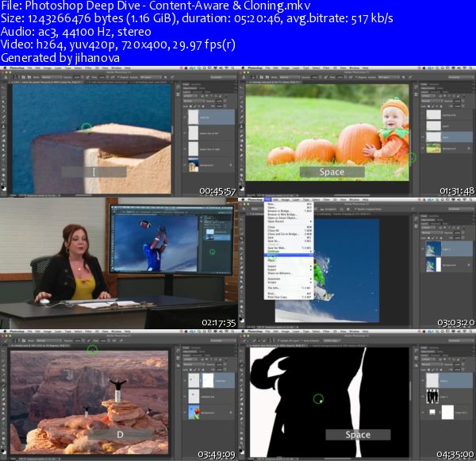The image size is (476, 461).
Task: Open Apple menu in 00:45:57 frame
Action: [5, 67]
